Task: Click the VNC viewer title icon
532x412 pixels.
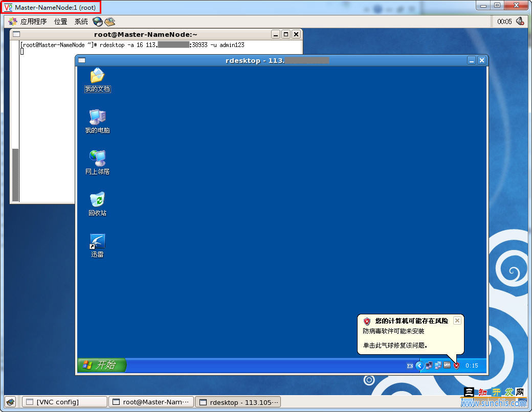Action: (x=8, y=7)
